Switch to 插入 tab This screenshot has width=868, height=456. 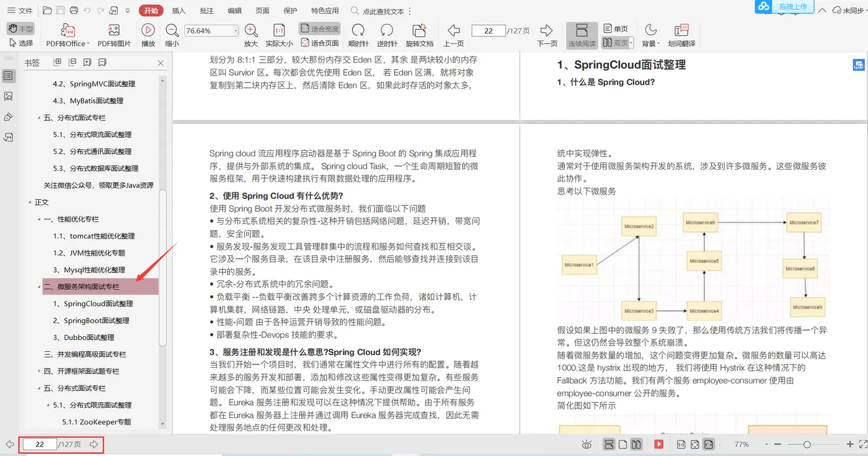point(179,11)
